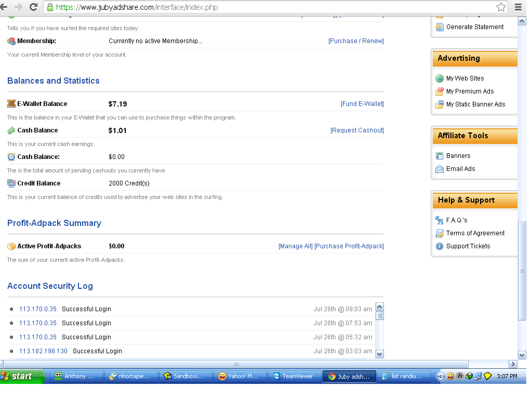The width and height of the screenshot is (532, 399).
Task: Click the My Premium Ads icon
Action: tap(440, 91)
